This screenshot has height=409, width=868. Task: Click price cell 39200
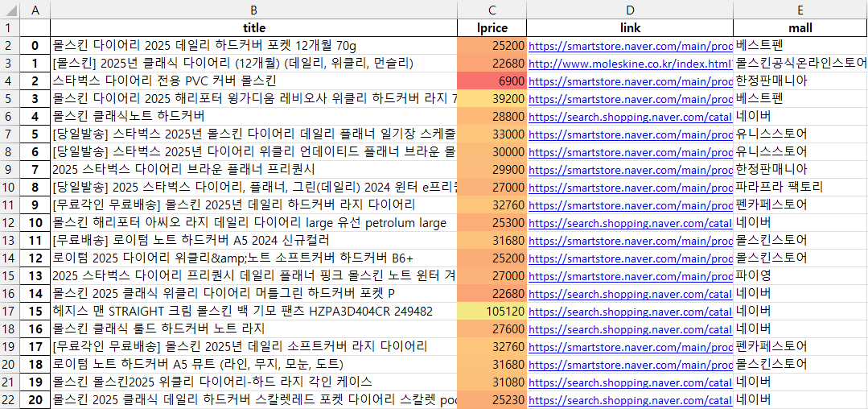[x=492, y=99]
